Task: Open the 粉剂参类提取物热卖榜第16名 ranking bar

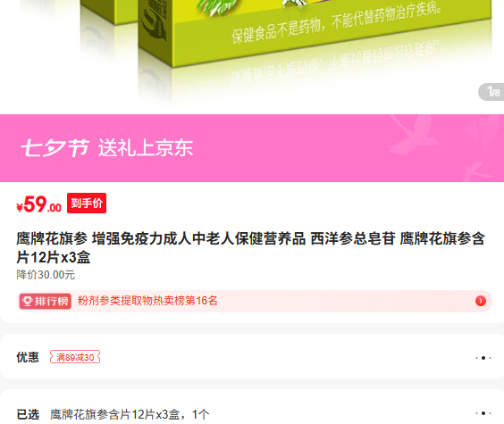Action: point(255,301)
